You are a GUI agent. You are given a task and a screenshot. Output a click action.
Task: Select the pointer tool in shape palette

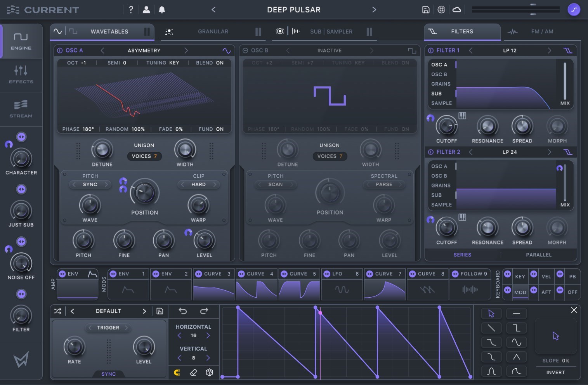point(491,314)
